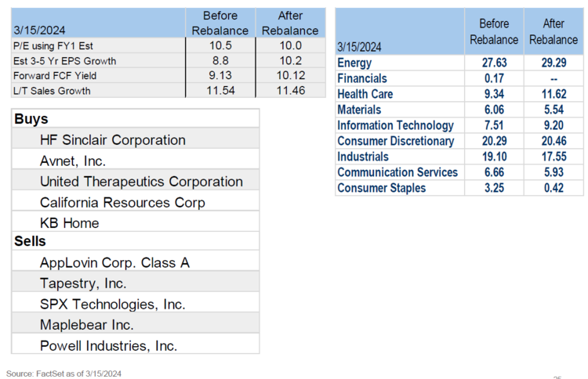The image size is (588, 379).
Task: Click the Sells section header
Action: tap(31, 242)
